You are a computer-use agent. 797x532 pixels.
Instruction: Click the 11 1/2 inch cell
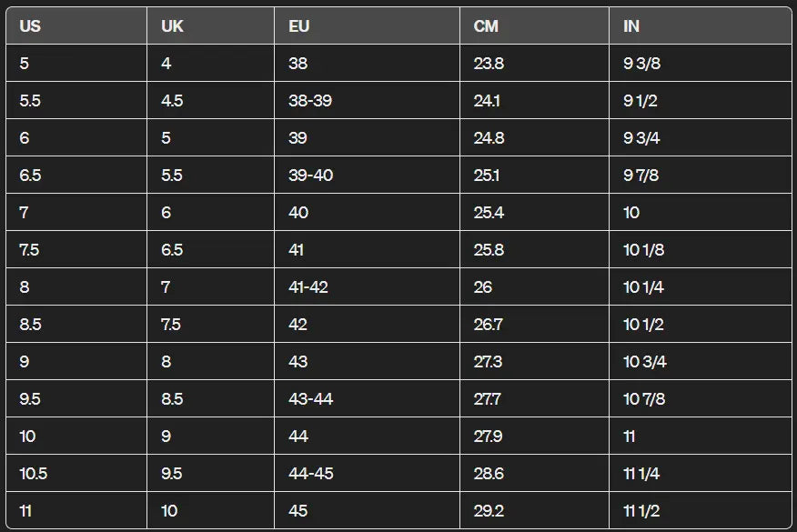(641, 511)
